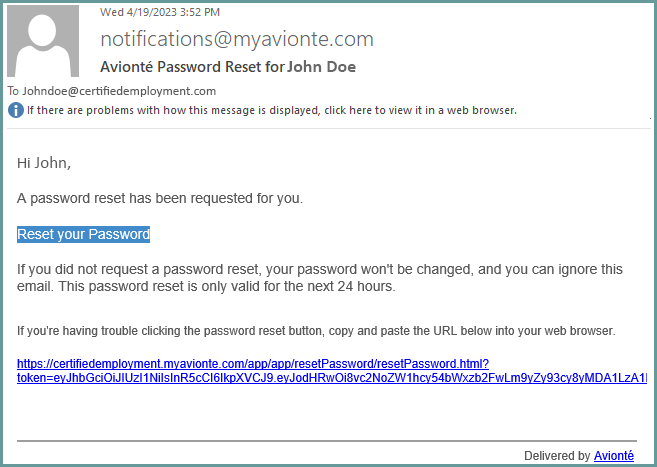This screenshot has height=467, width=657.
Task: Click 'John Doe' name in subject line
Action: click(322, 67)
